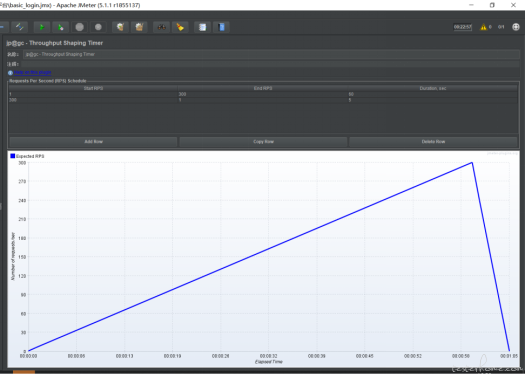The height and width of the screenshot is (379, 525).
Task: Open Search with the binoculars icon
Action: pos(161,27)
